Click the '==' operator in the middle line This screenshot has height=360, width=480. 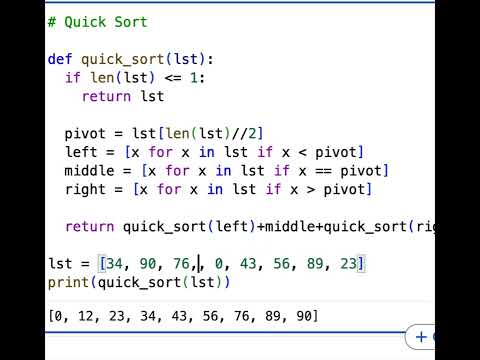323,171
